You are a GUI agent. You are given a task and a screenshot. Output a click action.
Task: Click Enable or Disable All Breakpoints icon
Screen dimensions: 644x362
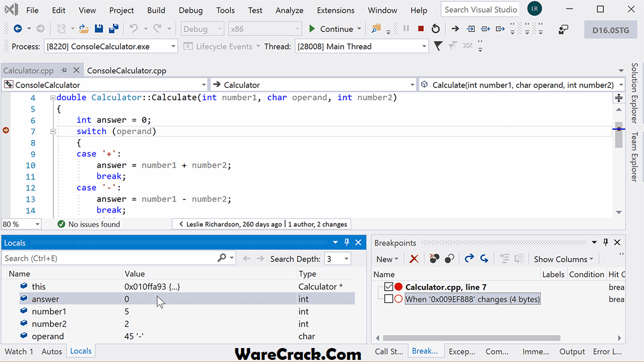(449, 259)
